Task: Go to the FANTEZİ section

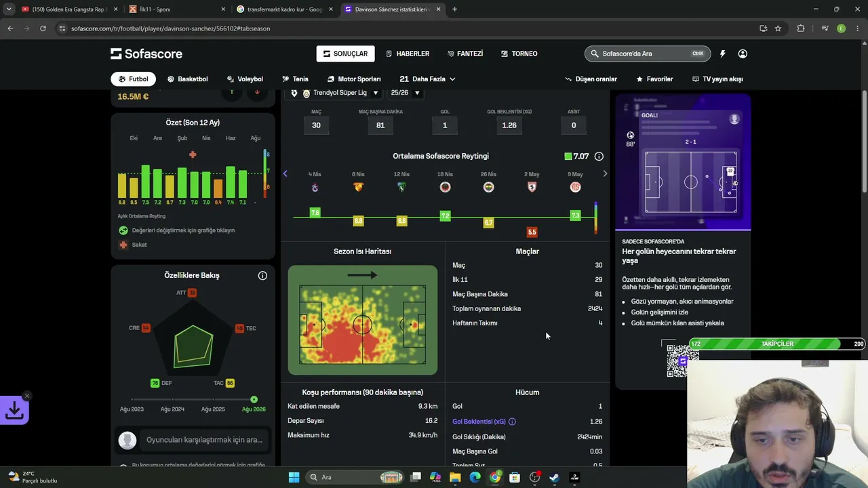Action: [465, 54]
